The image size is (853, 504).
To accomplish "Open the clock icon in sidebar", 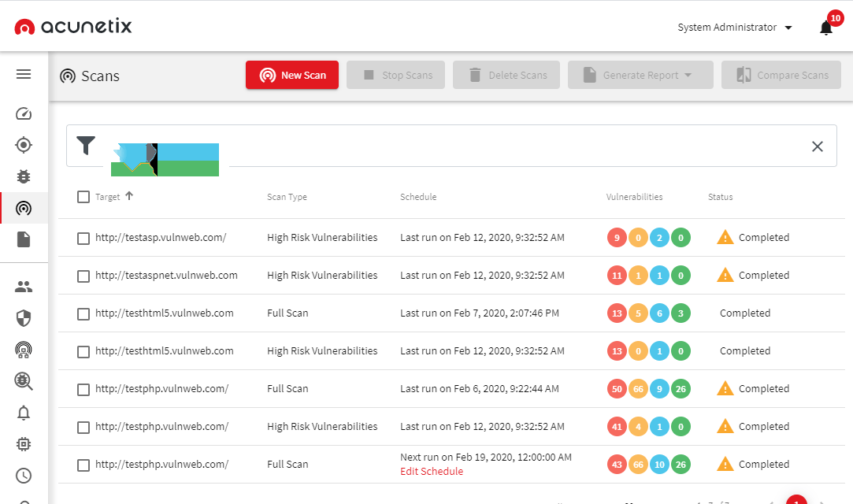I will pyautogui.click(x=24, y=476).
